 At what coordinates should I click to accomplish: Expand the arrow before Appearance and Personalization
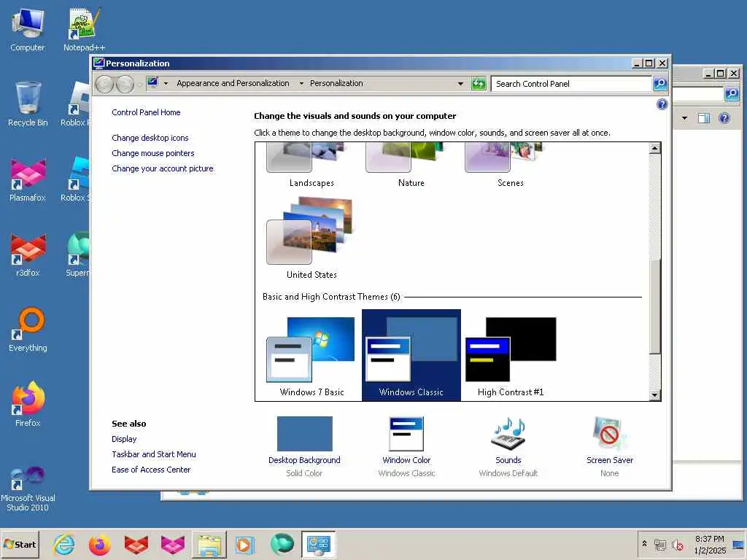pyautogui.click(x=166, y=83)
